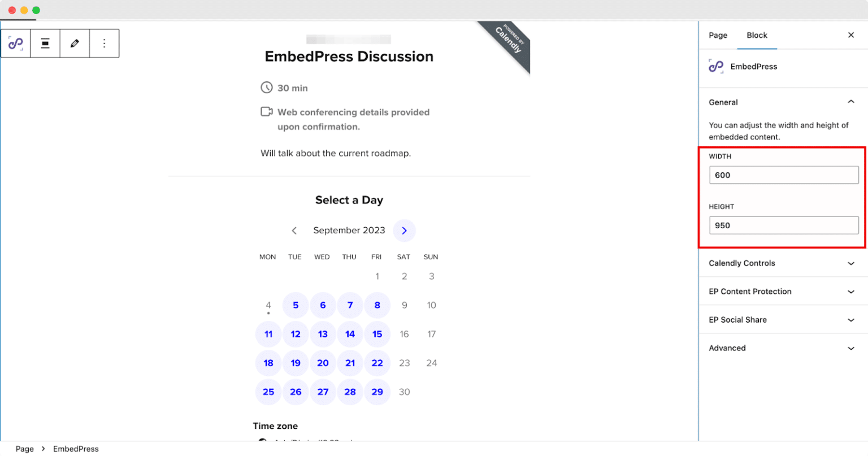Expand the EP Content Protection section
Viewport: 868px width, 456px height.
(x=783, y=292)
